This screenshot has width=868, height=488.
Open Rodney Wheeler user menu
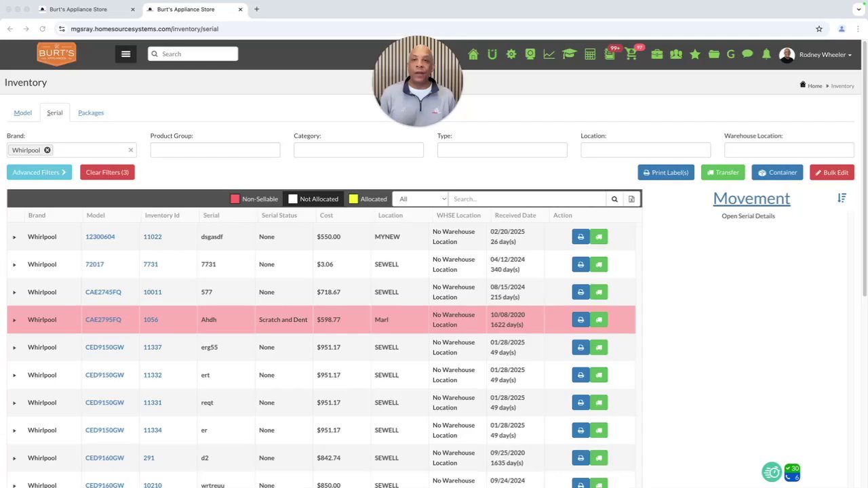[816, 55]
